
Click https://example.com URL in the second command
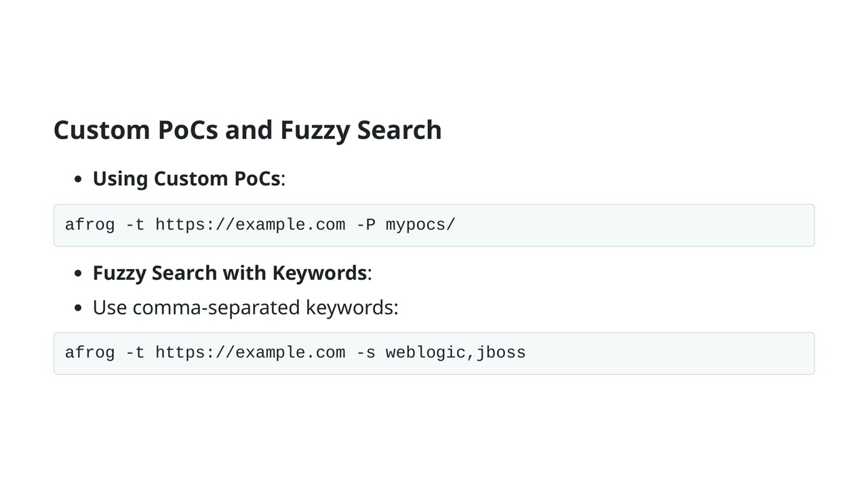(250, 353)
